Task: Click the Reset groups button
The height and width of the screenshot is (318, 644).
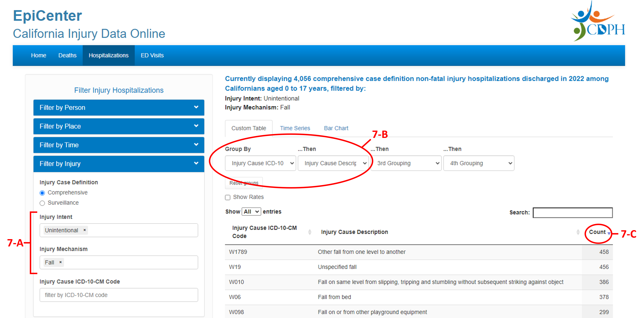Action: pos(244,183)
